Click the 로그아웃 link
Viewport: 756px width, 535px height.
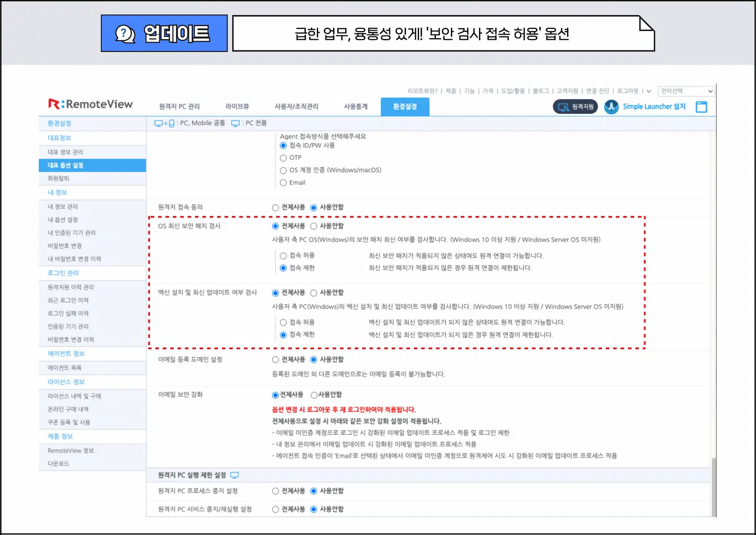628,91
